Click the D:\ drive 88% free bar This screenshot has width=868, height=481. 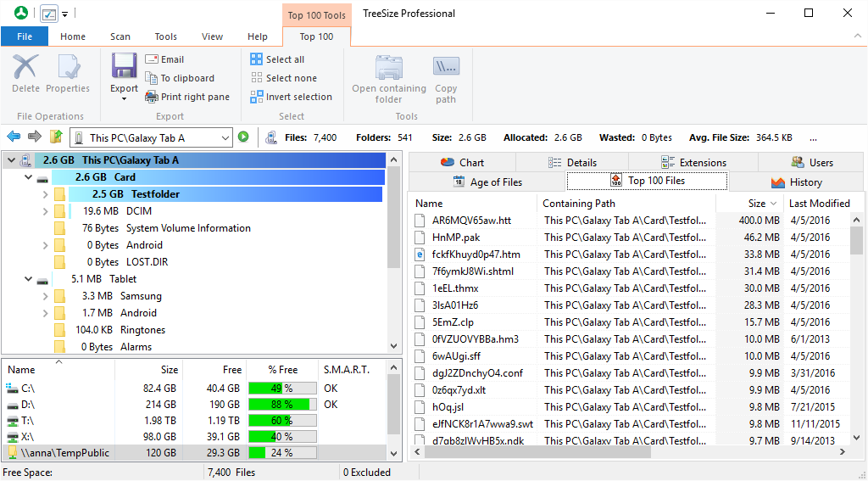[x=282, y=405]
